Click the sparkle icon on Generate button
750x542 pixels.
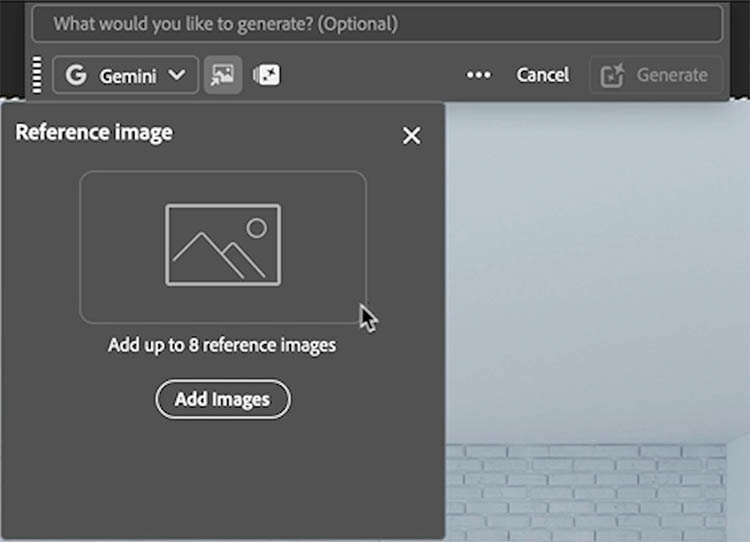click(612, 75)
